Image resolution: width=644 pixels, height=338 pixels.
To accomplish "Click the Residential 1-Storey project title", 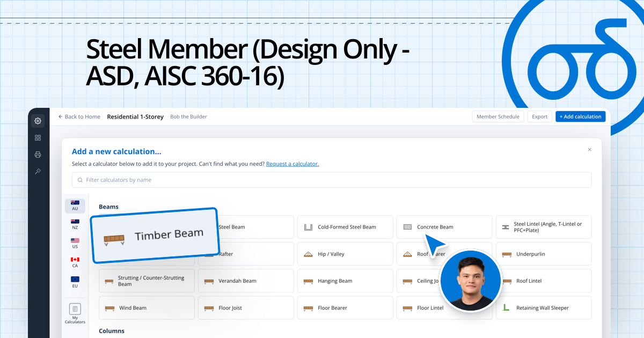I will (135, 116).
